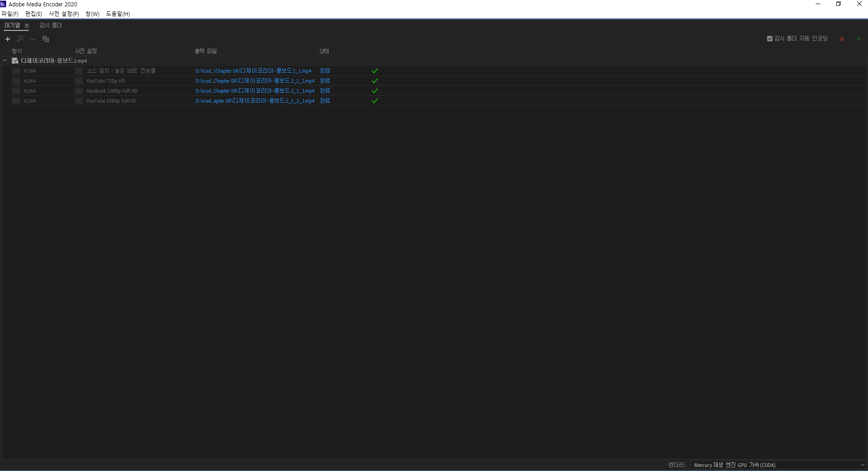Click the green start queue button
This screenshot has width=868, height=471.
(x=859, y=39)
